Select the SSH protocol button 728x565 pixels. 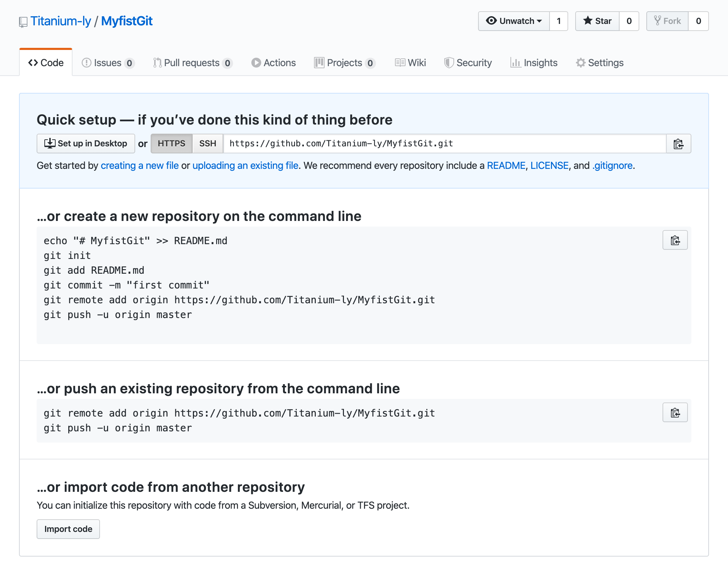(207, 144)
